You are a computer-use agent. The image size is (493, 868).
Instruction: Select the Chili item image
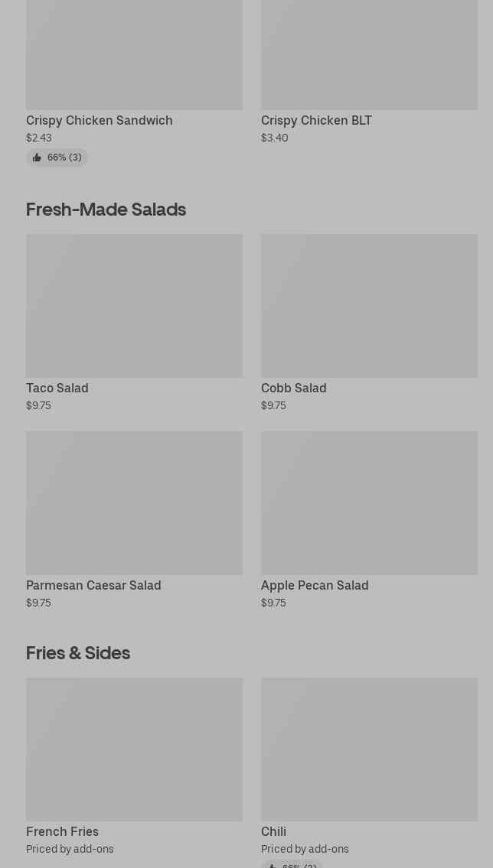pos(369,749)
